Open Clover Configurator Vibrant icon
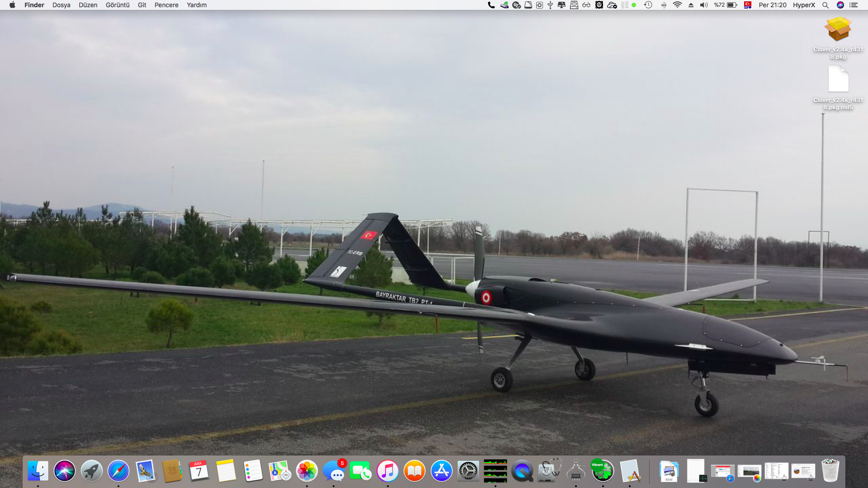Screen dimensions: 868x488 (602, 471)
